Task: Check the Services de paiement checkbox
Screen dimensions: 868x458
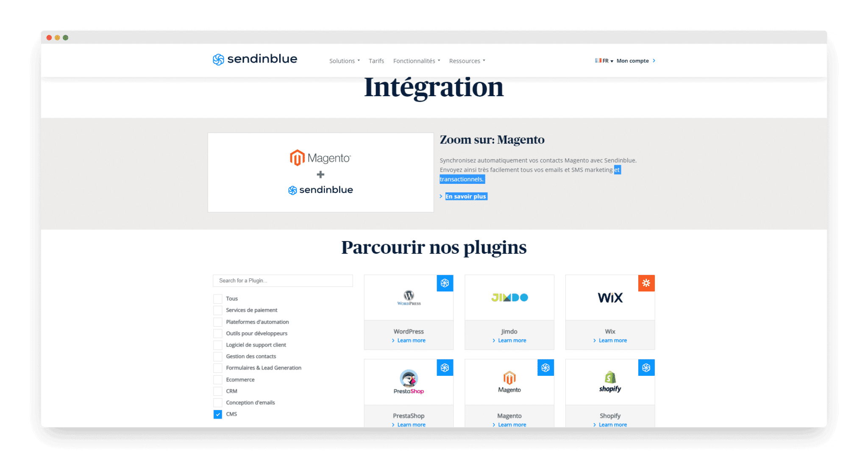Action: coord(218,310)
